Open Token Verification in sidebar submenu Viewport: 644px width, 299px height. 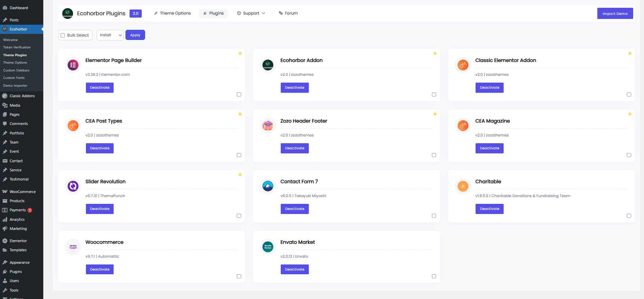(17, 47)
